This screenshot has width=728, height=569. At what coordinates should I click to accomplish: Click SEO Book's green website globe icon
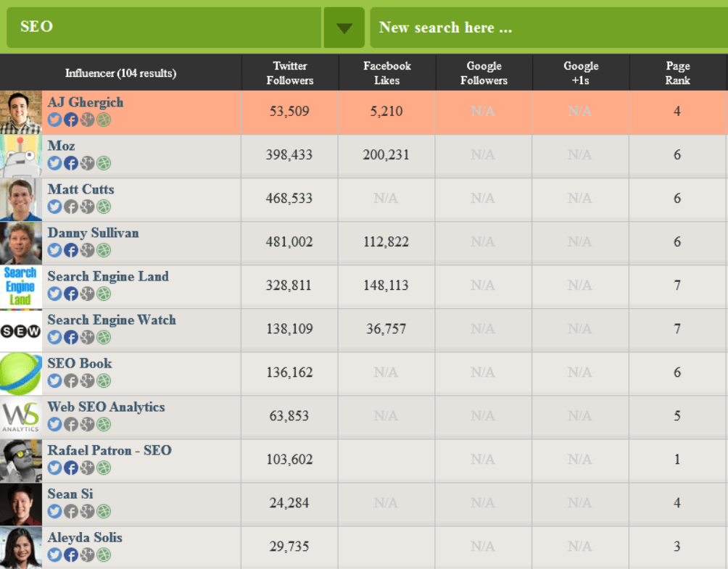(104, 381)
